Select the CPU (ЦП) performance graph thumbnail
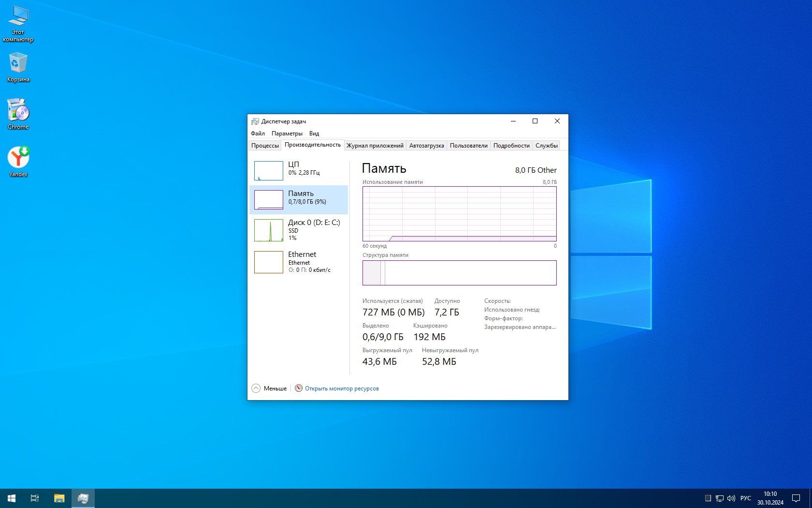The width and height of the screenshot is (812, 508). [x=269, y=170]
